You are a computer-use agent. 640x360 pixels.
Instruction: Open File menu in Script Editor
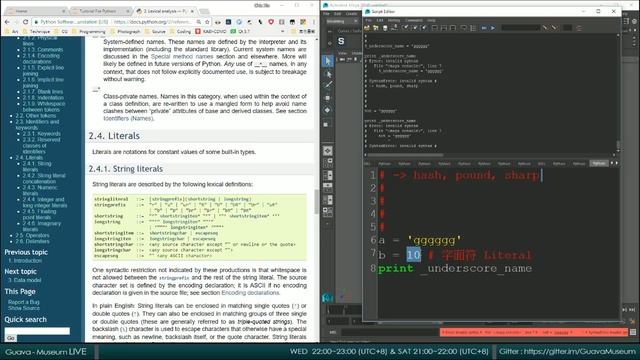369,20
